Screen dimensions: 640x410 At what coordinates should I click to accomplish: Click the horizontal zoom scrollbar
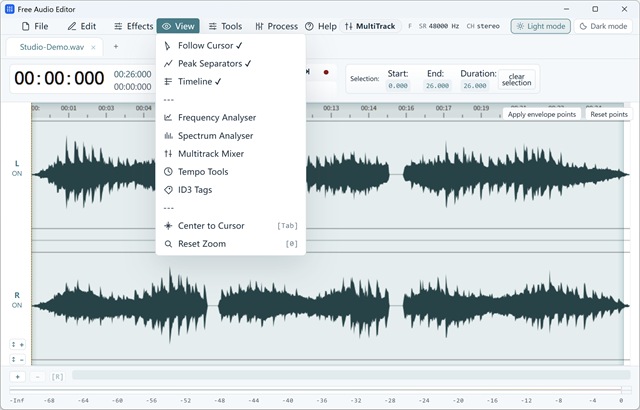point(351,375)
